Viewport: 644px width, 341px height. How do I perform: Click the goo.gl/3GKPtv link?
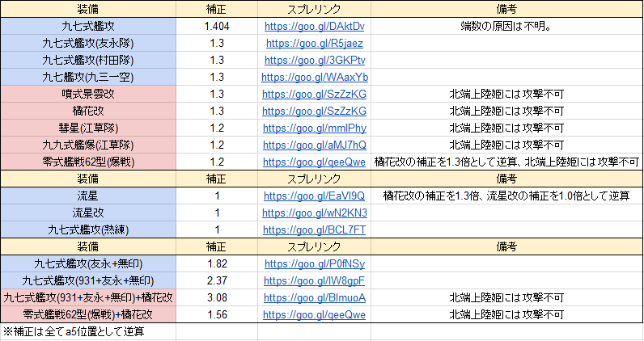point(314,60)
